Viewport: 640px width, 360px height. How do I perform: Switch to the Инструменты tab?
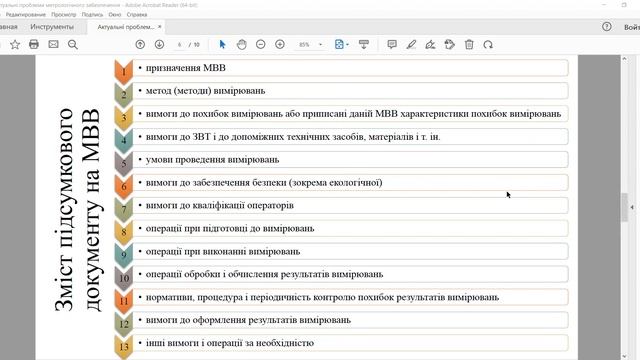52,27
